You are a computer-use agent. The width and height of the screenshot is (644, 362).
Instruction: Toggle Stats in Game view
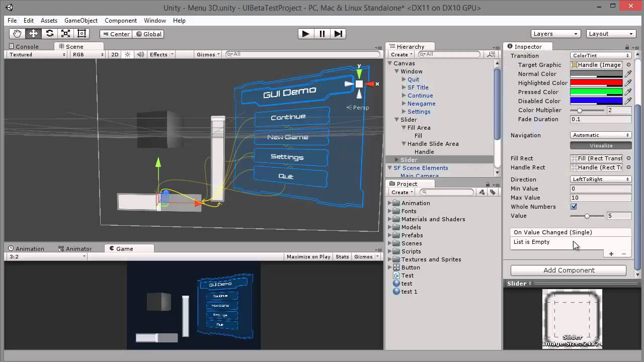(x=342, y=256)
